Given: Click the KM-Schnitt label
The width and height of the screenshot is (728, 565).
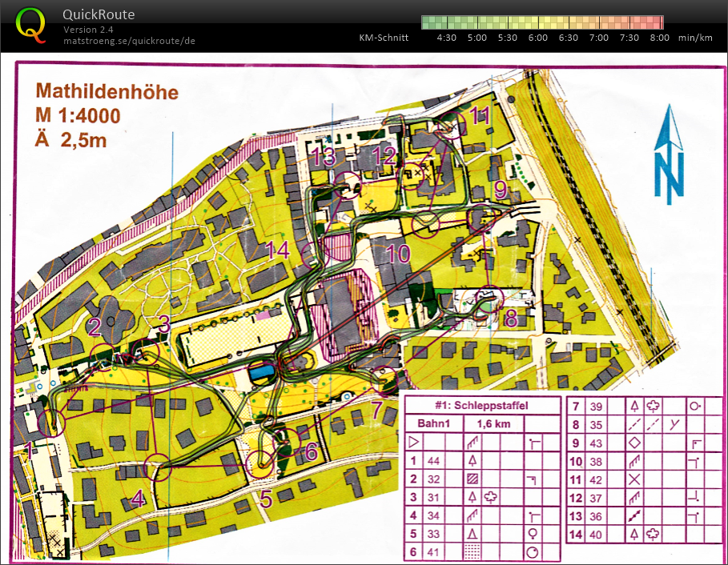Looking at the screenshot, I should pos(384,38).
